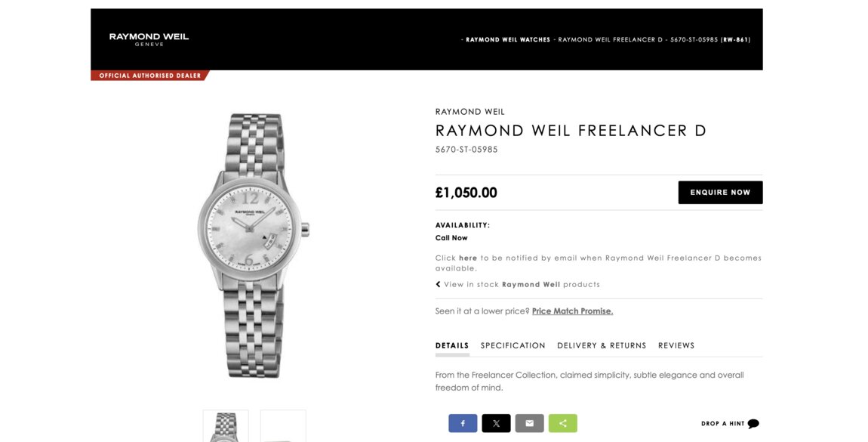Open the Price Match Promise link
868x442 pixels.
[572, 311]
